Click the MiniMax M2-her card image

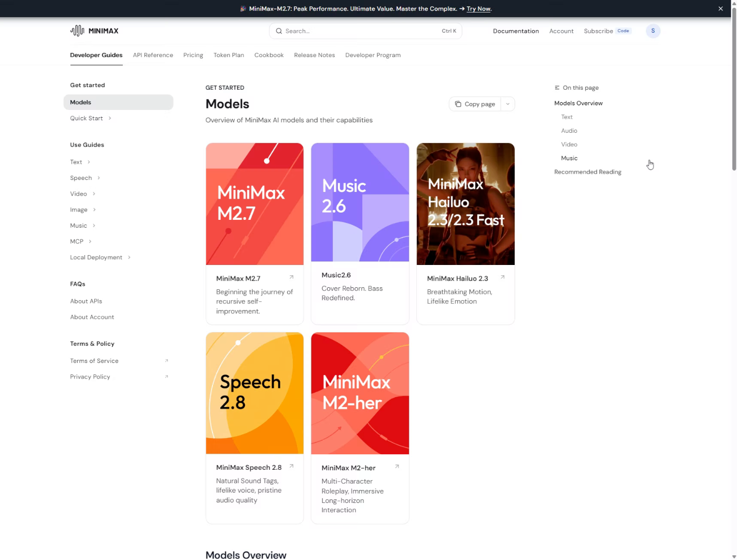(x=360, y=393)
